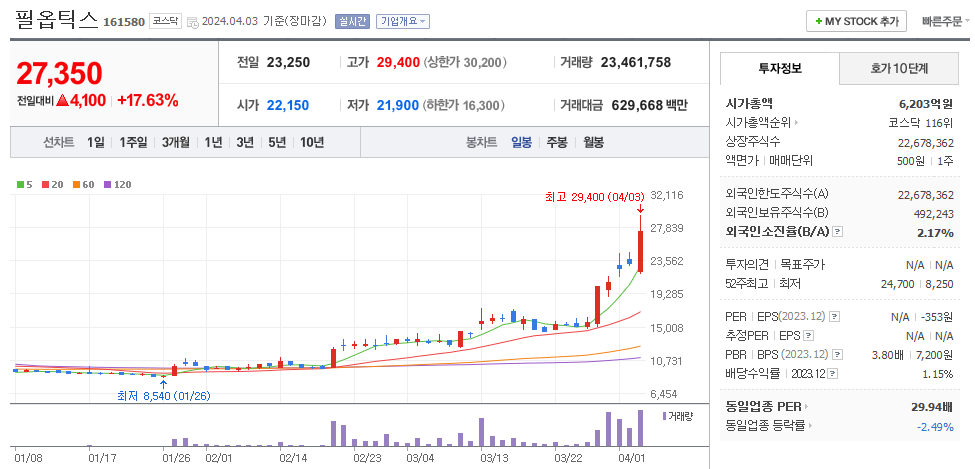Click the 02/14 date label on axis
This screenshot has width=975, height=469.
pyautogui.click(x=294, y=458)
